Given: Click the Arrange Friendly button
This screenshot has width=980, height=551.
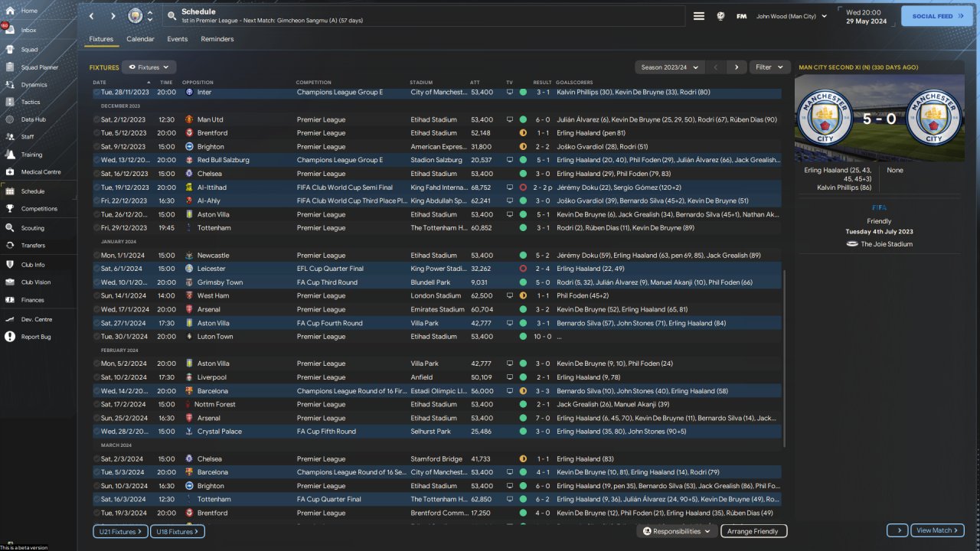Looking at the screenshot, I should (x=753, y=531).
